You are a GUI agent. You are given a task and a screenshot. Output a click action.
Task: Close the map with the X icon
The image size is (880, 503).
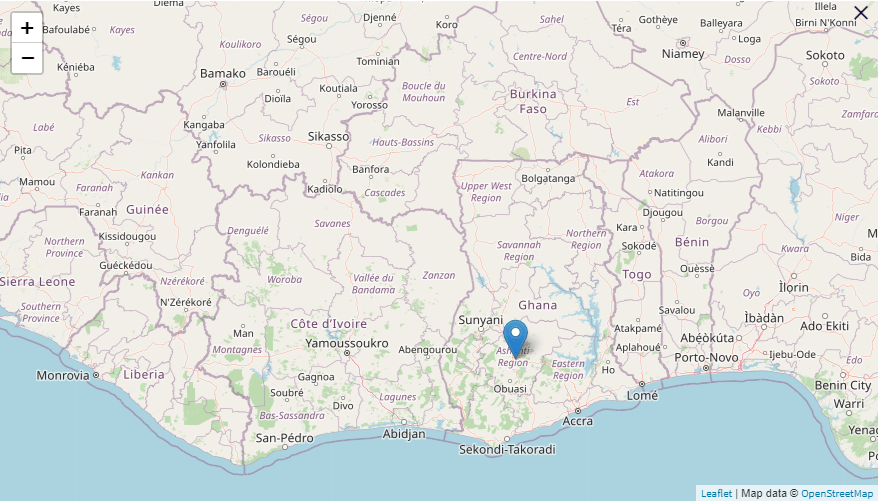(x=860, y=13)
